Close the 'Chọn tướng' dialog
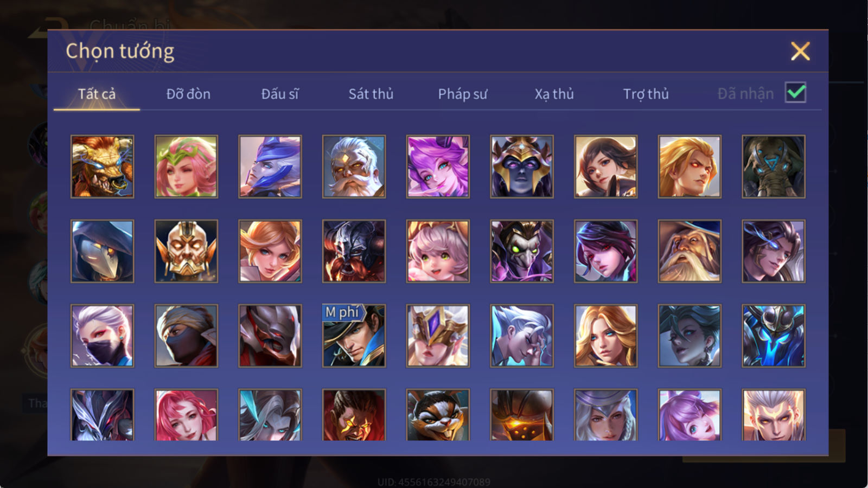 click(x=800, y=52)
